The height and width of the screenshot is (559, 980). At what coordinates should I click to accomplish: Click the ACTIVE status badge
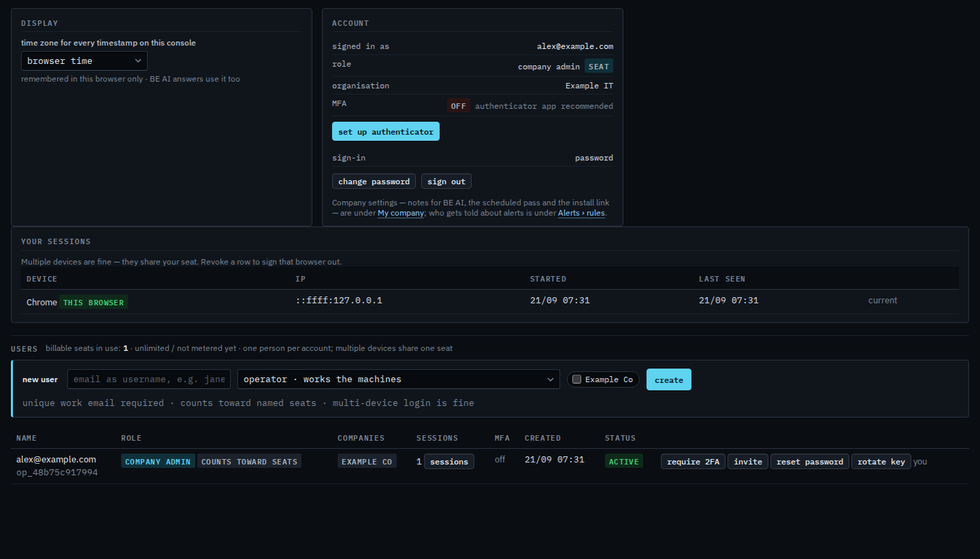[624, 462]
